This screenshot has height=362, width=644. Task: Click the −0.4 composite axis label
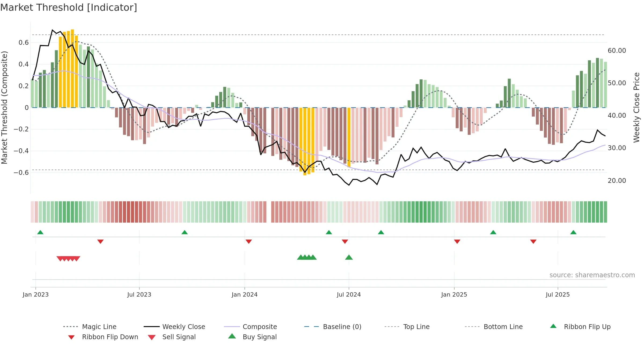click(x=21, y=151)
